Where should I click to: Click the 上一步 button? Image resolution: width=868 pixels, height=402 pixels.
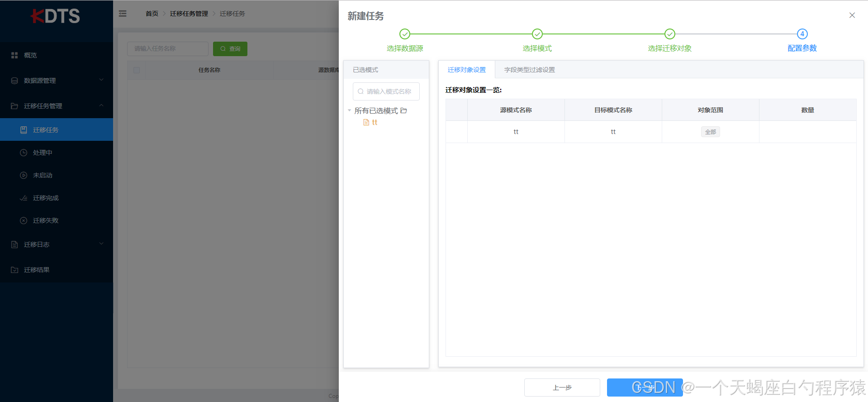point(562,388)
